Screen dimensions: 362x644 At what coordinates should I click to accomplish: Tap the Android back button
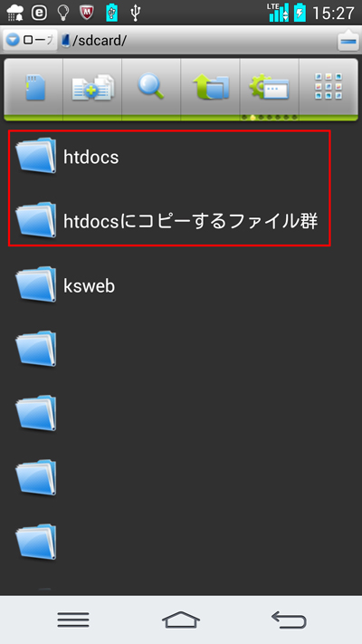pyautogui.click(x=289, y=620)
